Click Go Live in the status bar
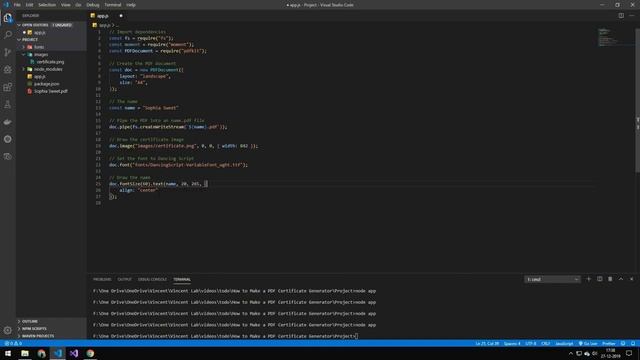Image resolution: width=640 pixels, height=360 pixels. (x=588, y=344)
